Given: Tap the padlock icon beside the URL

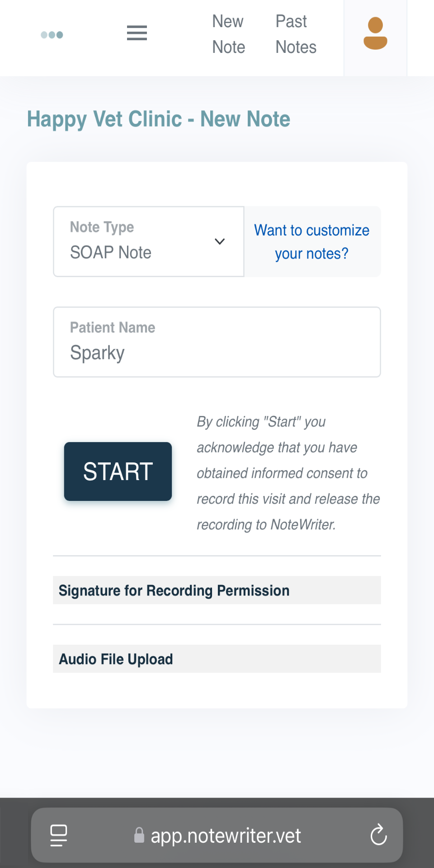Looking at the screenshot, I should (139, 835).
